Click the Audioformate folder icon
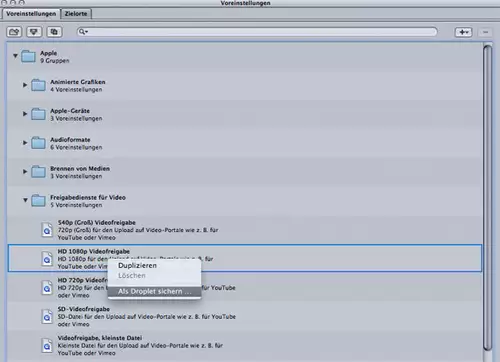Screen dimensions: 500x362 [x=38, y=143]
